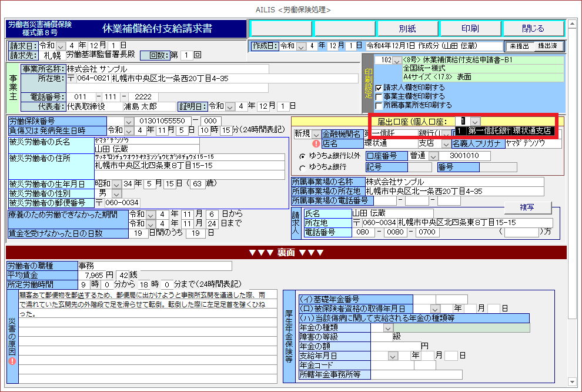Choose account 1 第一信託銀行 環状通支店 from list
This screenshot has width=582, height=392.
point(504,130)
